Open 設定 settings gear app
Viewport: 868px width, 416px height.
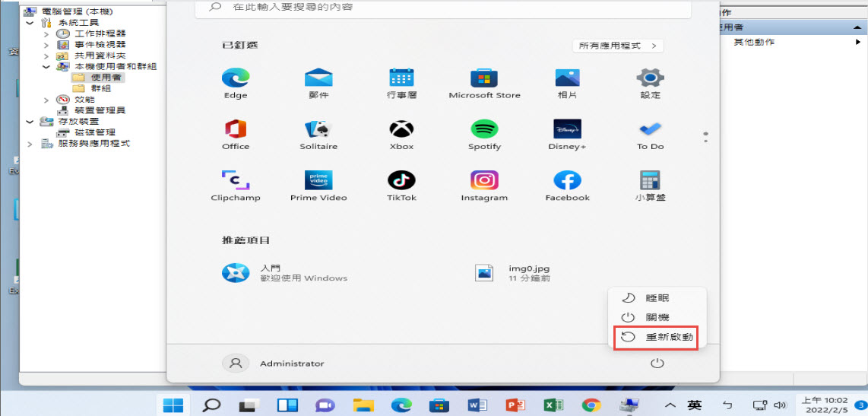[651, 84]
